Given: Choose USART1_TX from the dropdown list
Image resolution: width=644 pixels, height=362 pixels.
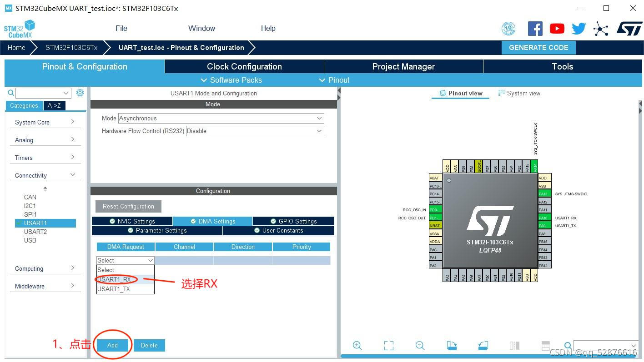Looking at the screenshot, I should point(126,289).
